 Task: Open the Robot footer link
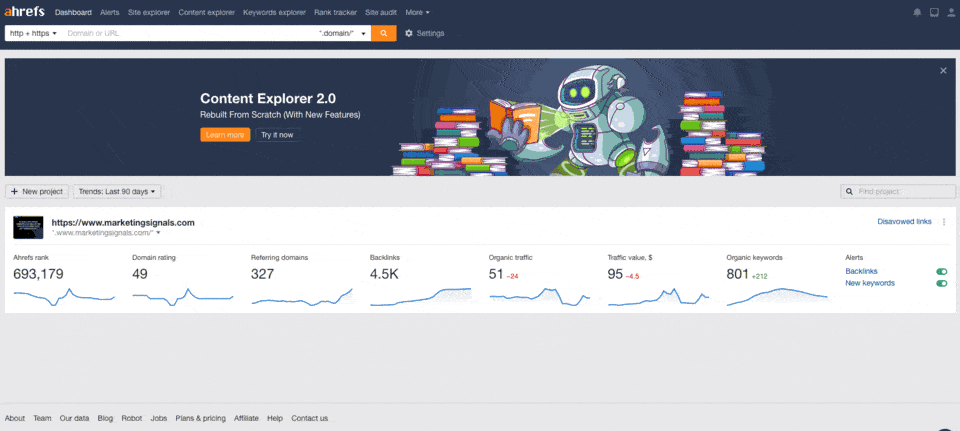[x=132, y=418]
